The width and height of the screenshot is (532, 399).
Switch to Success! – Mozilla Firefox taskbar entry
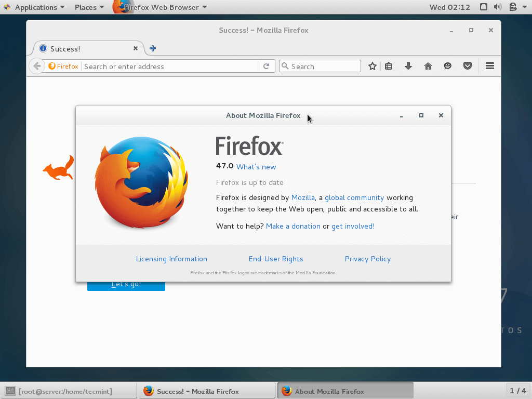(x=207, y=391)
